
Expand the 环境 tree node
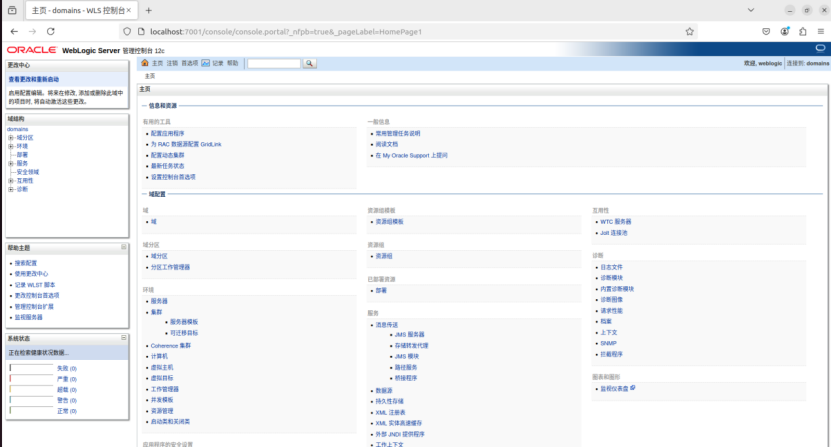pos(11,146)
